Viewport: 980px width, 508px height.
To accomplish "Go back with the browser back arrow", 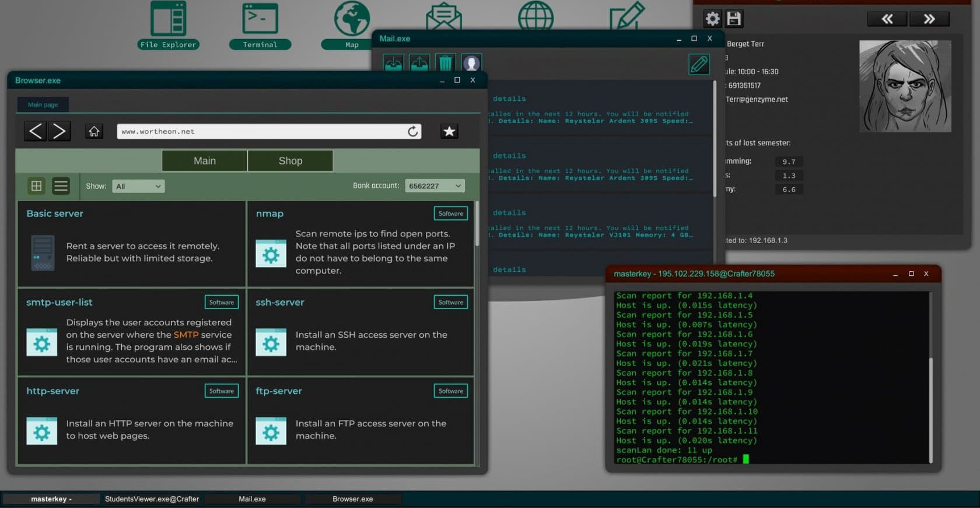I will (36, 131).
